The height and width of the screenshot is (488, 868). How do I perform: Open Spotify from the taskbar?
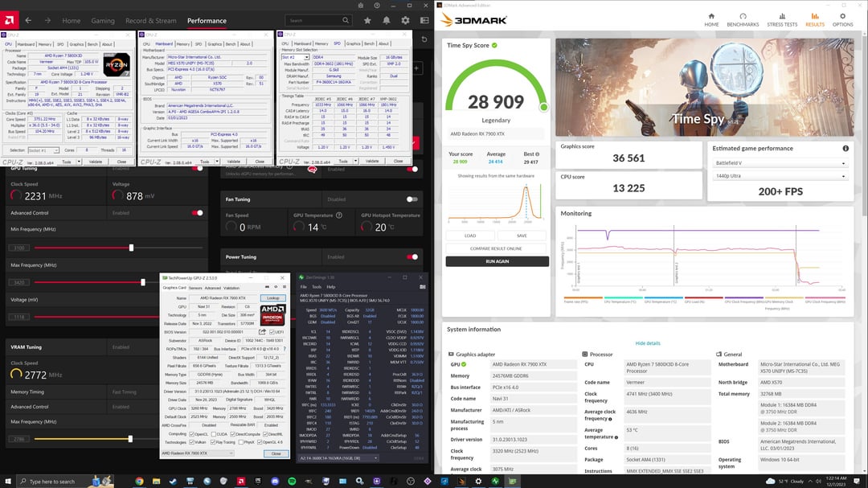292,482
